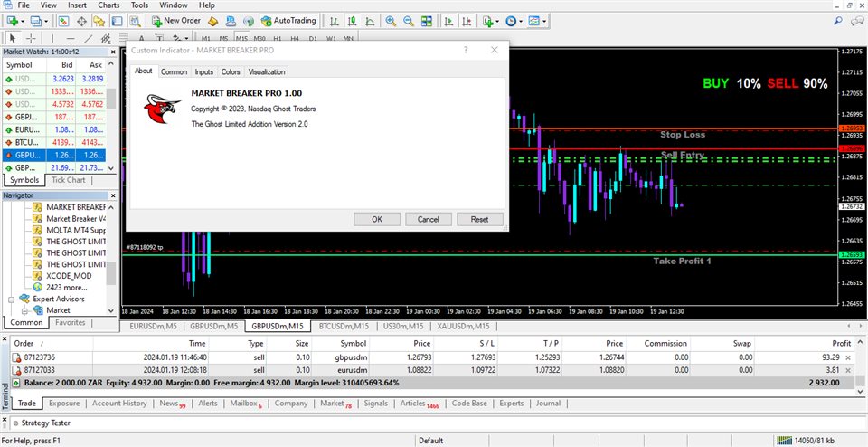Open the Strategy Tester toolbar icon

coord(135,21)
